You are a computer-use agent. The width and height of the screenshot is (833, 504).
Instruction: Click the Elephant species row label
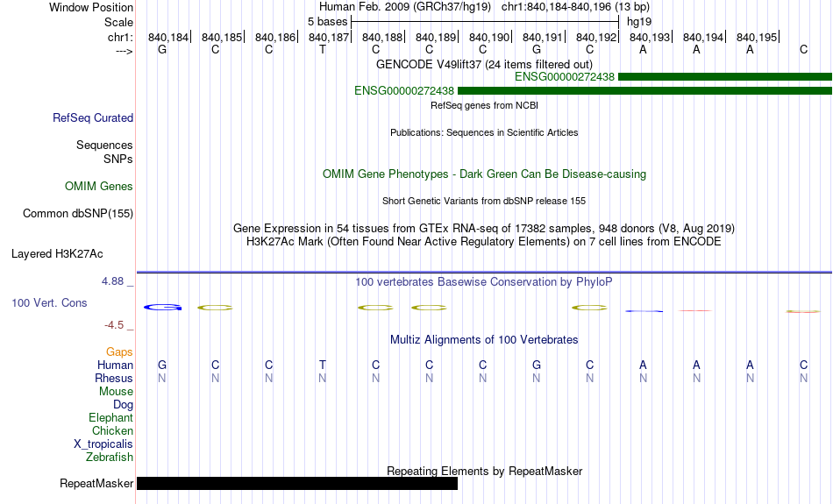pos(110,418)
